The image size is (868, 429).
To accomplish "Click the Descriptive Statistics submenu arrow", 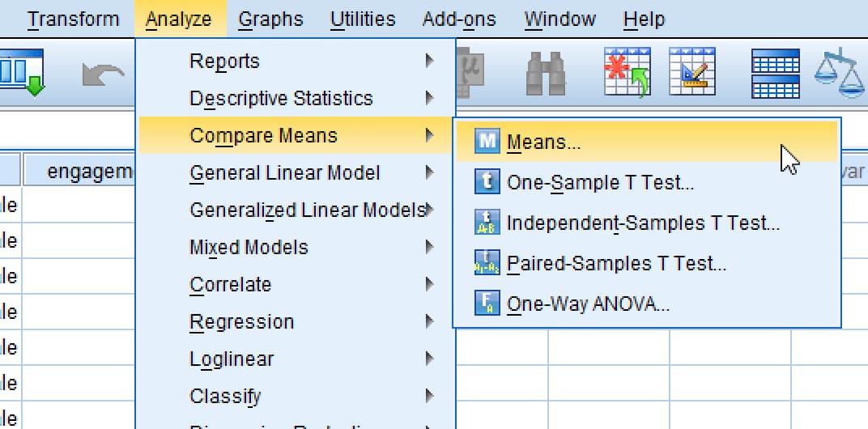I will click(x=429, y=99).
